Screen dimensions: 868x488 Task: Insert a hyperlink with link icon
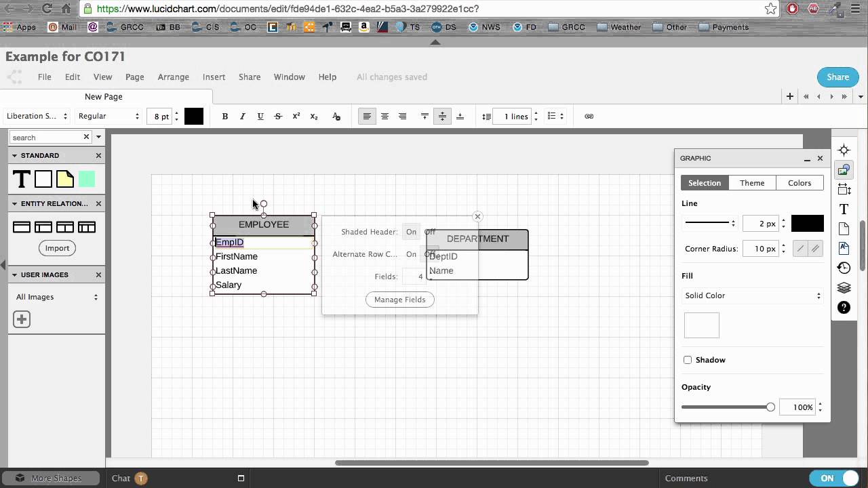(x=589, y=117)
